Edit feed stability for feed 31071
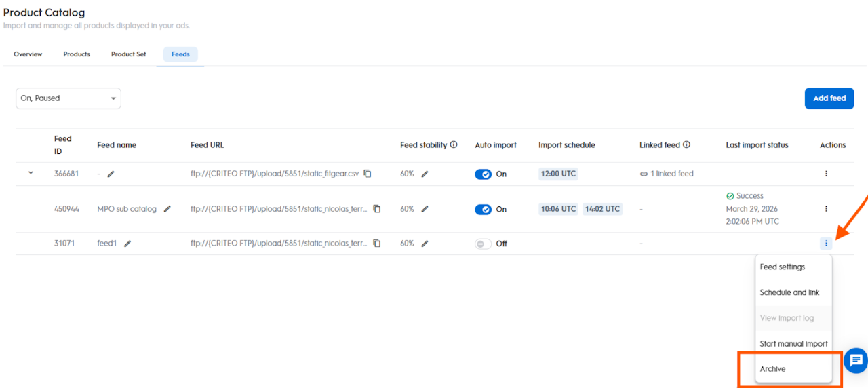Screen dimensions: 868x388 [x=425, y=244]
